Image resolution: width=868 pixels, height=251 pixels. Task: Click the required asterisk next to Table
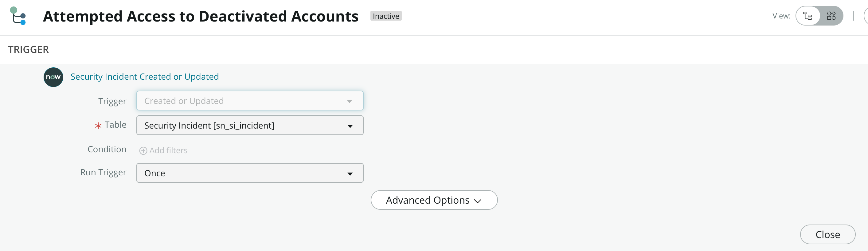98,126
